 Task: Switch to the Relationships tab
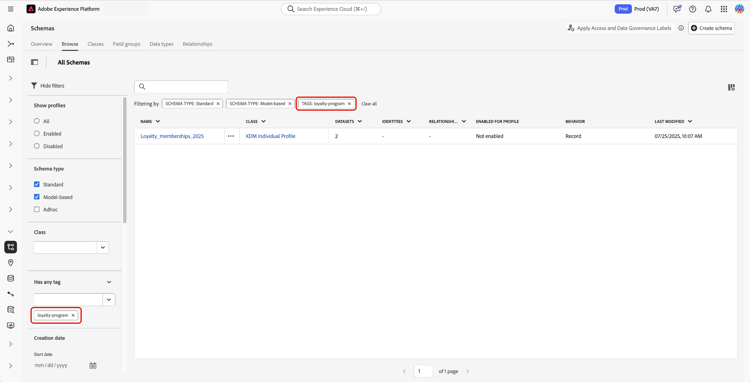click(198, 44)
